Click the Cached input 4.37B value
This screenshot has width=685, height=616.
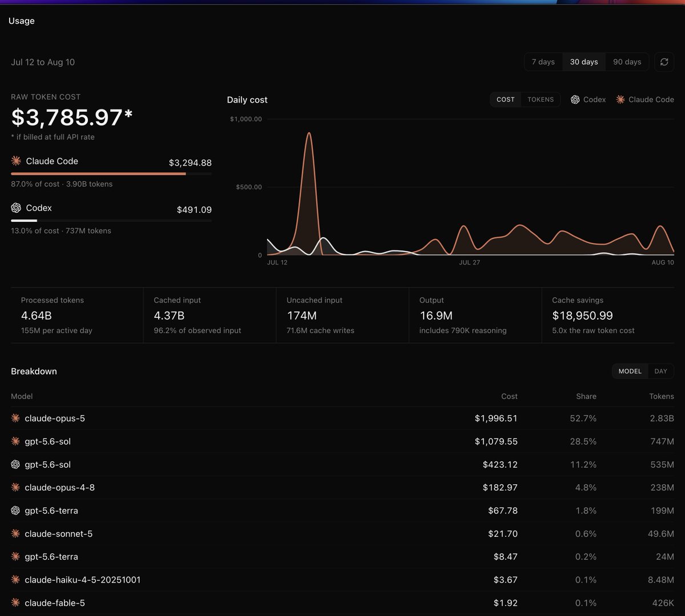point(169,315)
